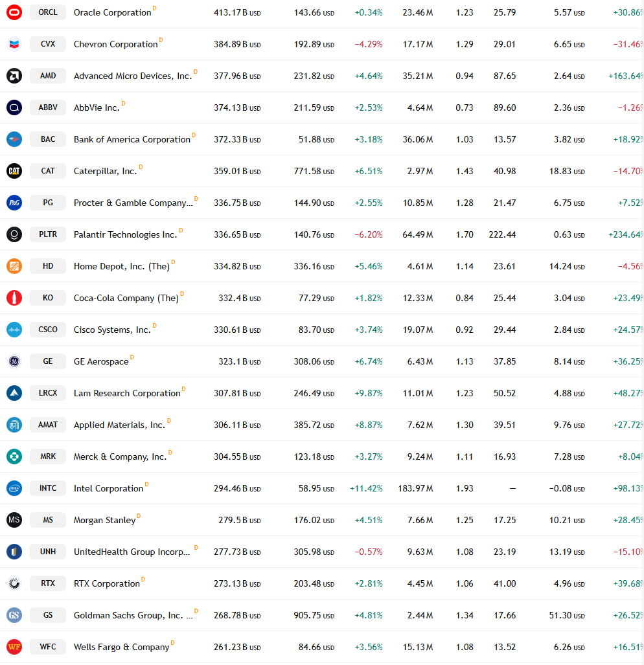The width and height of the screenshot is (644, 665).
Task: Open the CVX ticker badge
Action: click(x=48, y=44)
